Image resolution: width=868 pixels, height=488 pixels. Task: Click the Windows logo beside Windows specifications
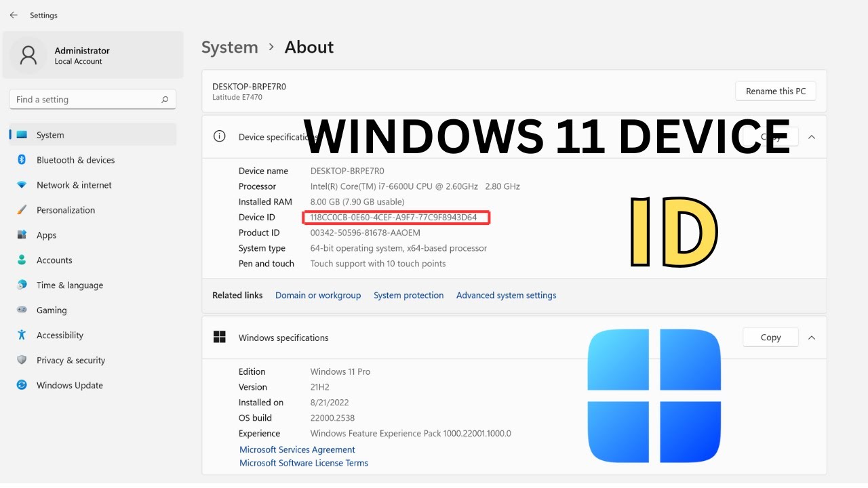click(219, 337)
